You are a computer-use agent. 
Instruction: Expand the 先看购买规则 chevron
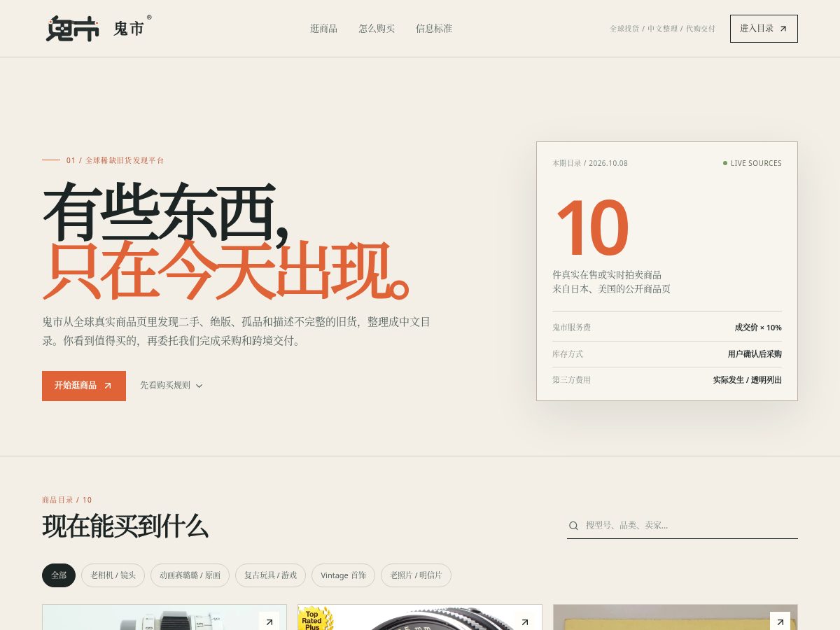click(199, 386)
